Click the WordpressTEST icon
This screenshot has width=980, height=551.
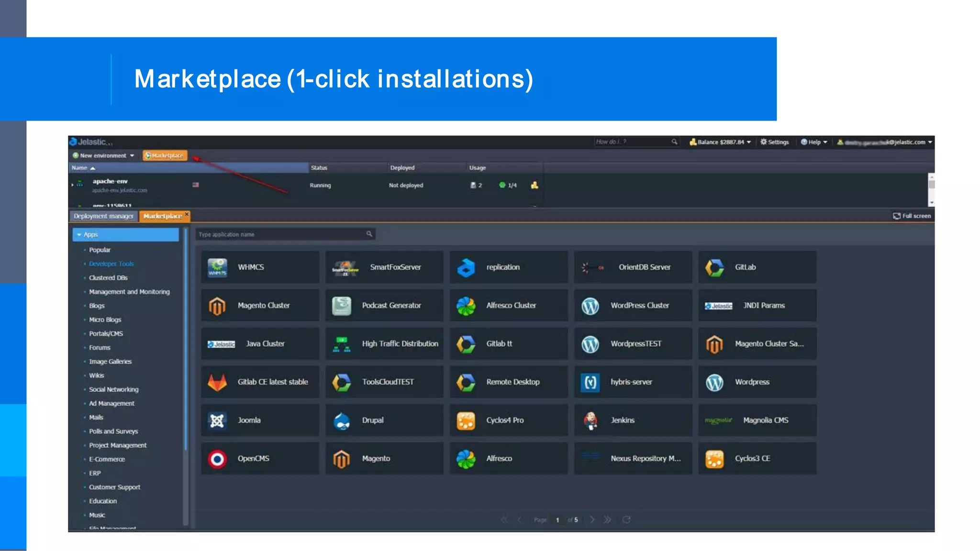coord(590,344)
